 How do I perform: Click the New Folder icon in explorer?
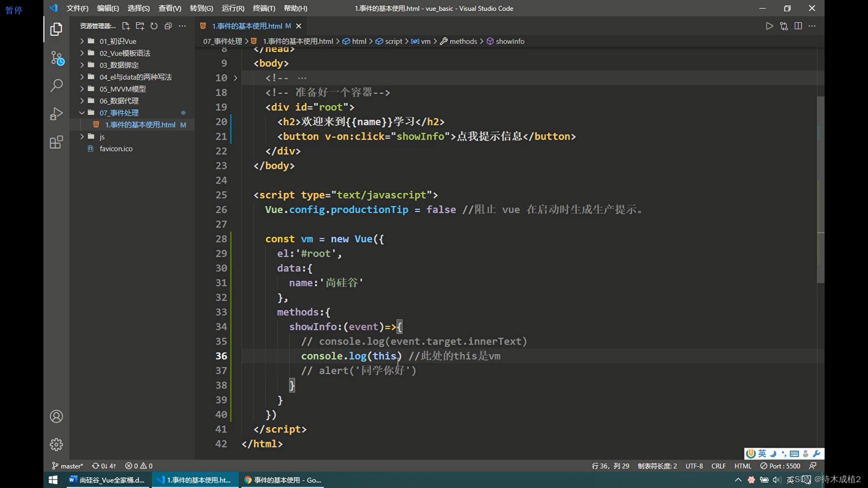[x=140, y=26]
